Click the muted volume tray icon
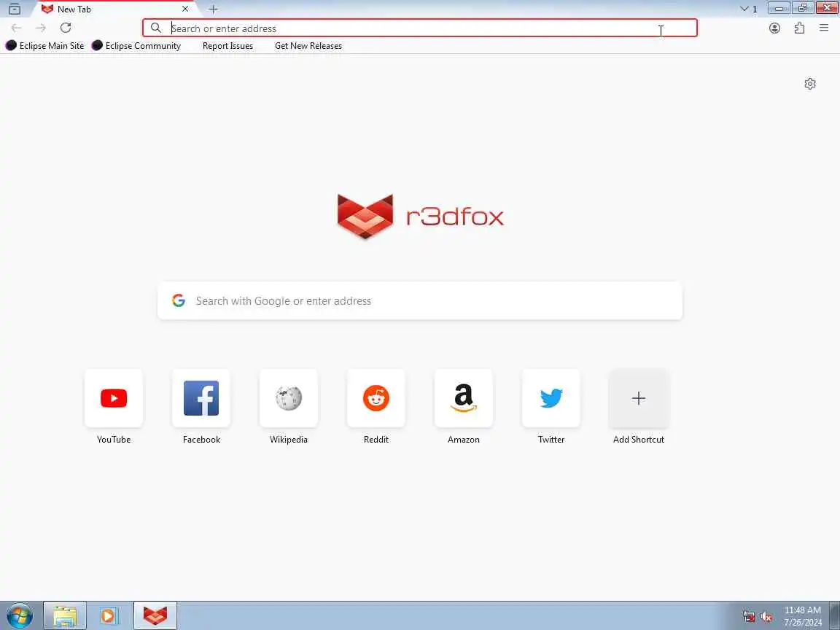 pos(766,616)
